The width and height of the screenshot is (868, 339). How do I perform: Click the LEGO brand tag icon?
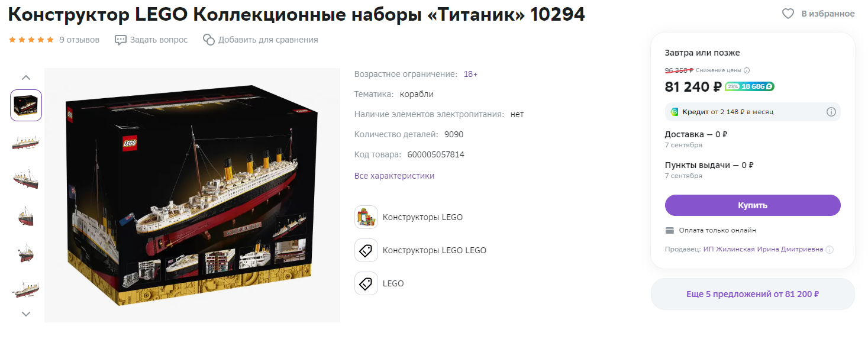click(x=366, y=283)
